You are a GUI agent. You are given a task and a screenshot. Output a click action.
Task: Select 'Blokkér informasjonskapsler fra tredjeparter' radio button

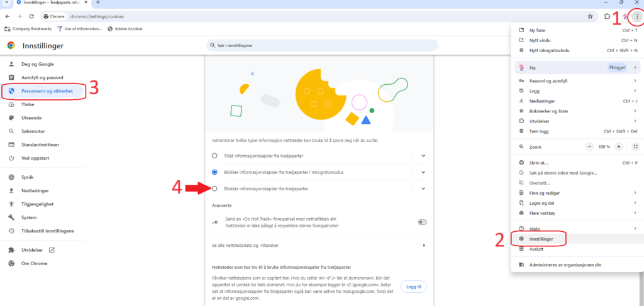point(214,189)
